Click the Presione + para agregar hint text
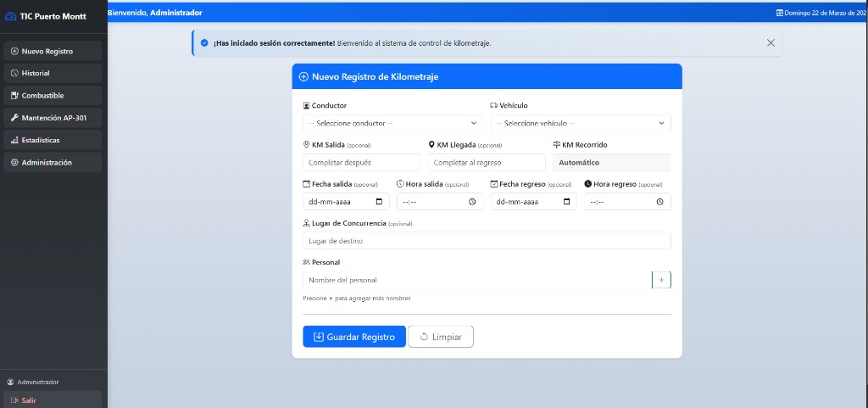Screen dimensions: 868x408 click(x=357, y=299)
